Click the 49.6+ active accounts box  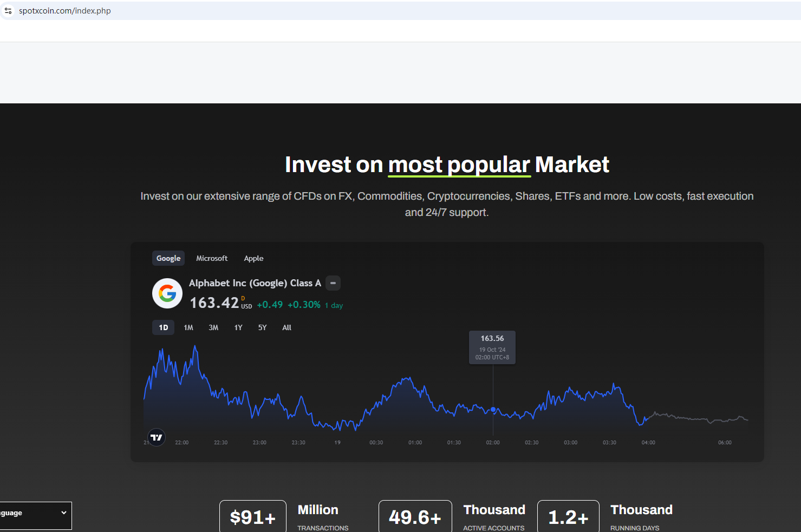[415, 517]
